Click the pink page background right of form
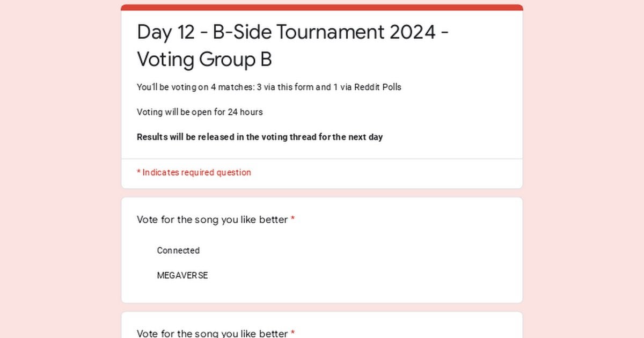This screenshot has width=644, height=338. click(x=585, y=161)
